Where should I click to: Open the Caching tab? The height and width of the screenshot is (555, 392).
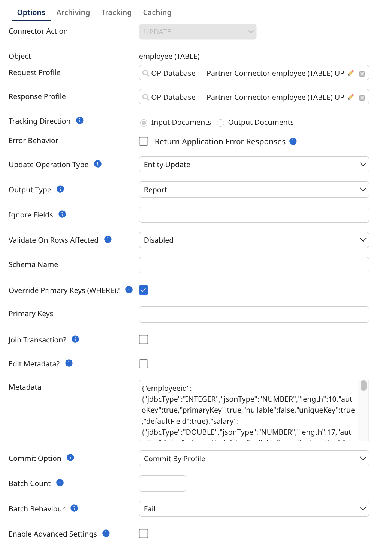coord(157,12)
